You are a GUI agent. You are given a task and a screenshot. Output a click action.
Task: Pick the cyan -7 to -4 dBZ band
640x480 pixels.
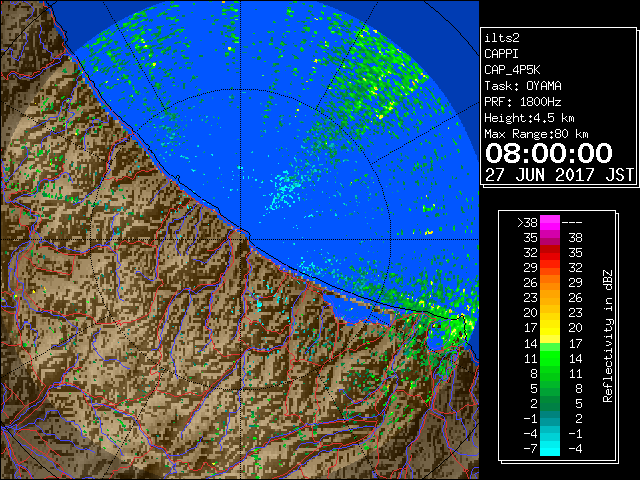[x=550, y=448]
